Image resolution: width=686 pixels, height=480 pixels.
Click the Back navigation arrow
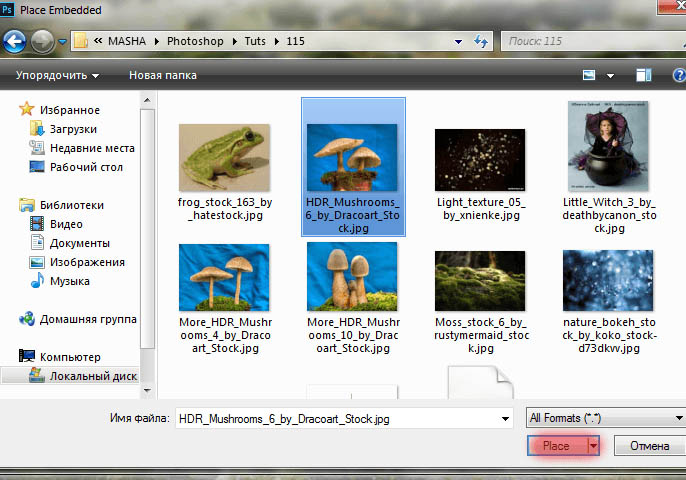click(14, 42)
